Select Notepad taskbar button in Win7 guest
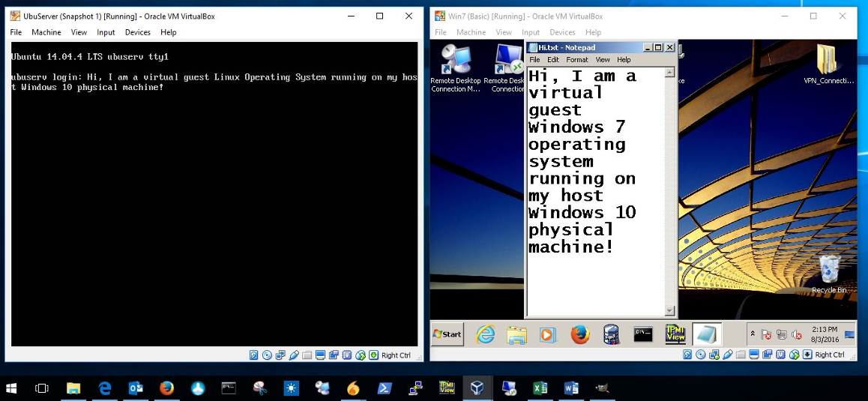Image resolution: width=868 pixels, height=401 pixels. point(707,334)
